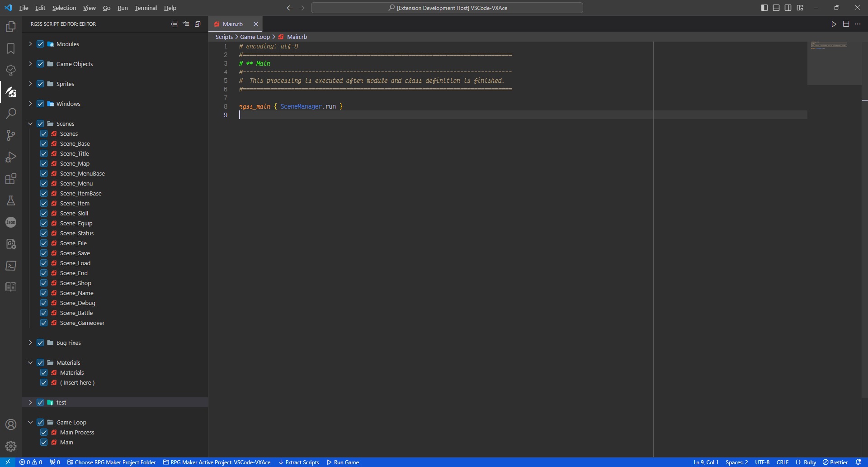This screenshot has width=868, height=467.
Task: Click the create section icon in panel header
Action: (x=174, y=24)
